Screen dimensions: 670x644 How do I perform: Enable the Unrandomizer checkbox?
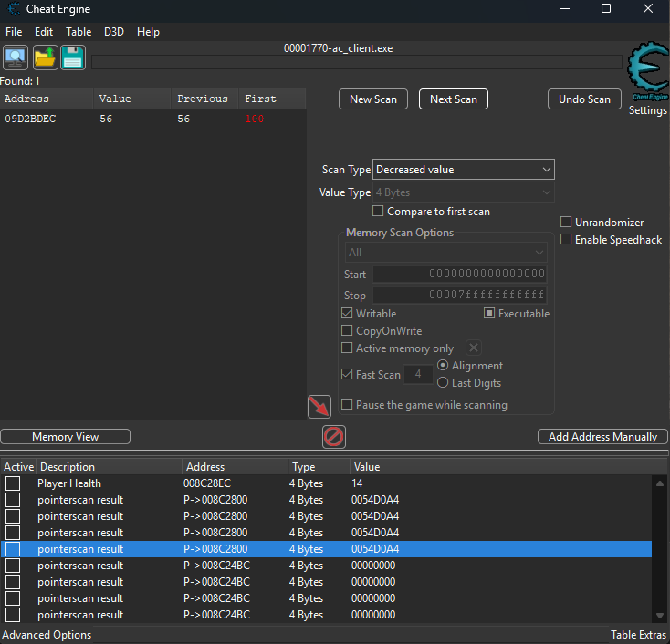click(566, 223)
